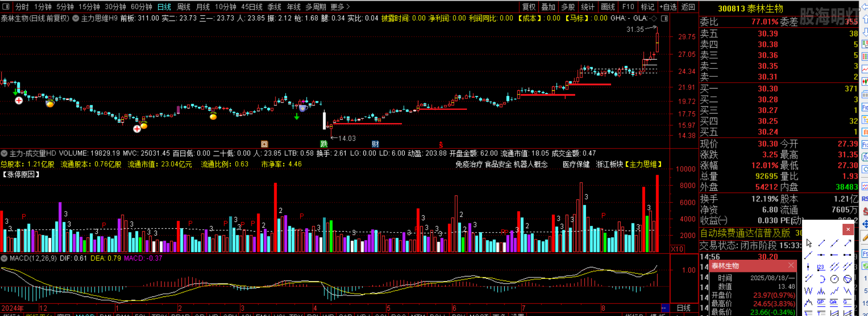The image size is (868, 316).
Task: Open dropdown next to 泰林生物(日线.前复权)
Action: point(75,19)
